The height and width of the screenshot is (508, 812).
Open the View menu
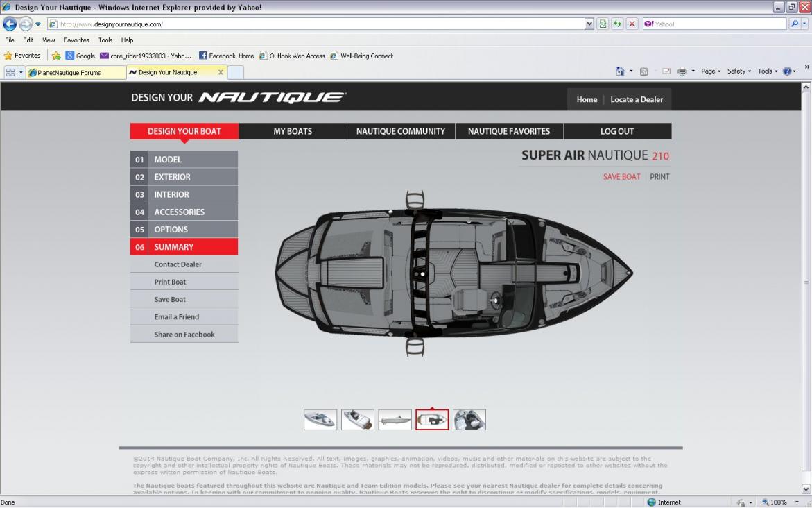pos(49,40)
